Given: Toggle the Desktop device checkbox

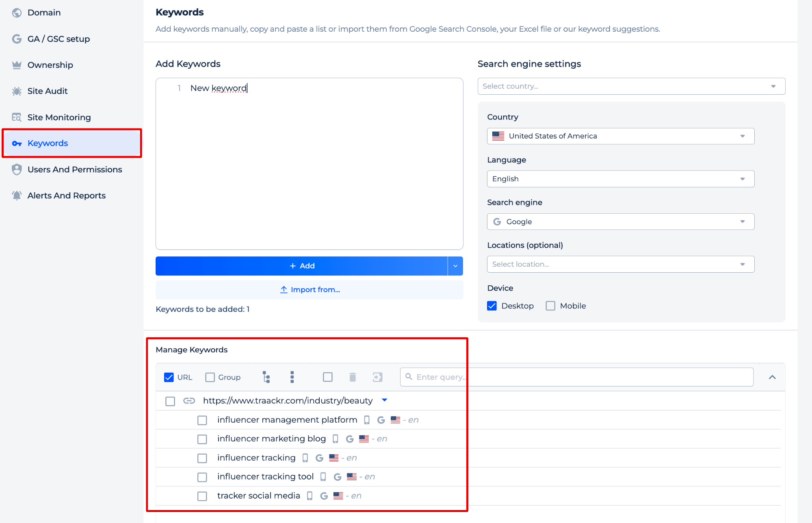Looking at the screenshot, I should [491, 306].
